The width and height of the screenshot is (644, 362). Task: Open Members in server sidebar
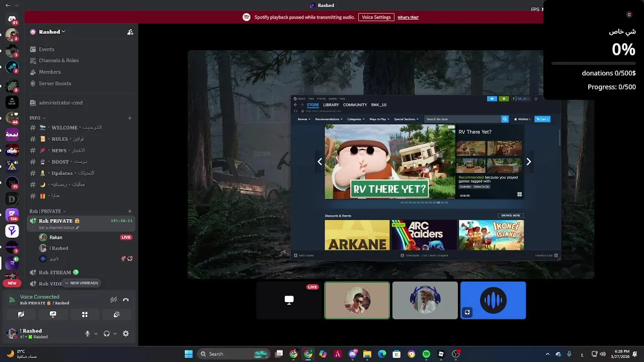click(50, 72)
